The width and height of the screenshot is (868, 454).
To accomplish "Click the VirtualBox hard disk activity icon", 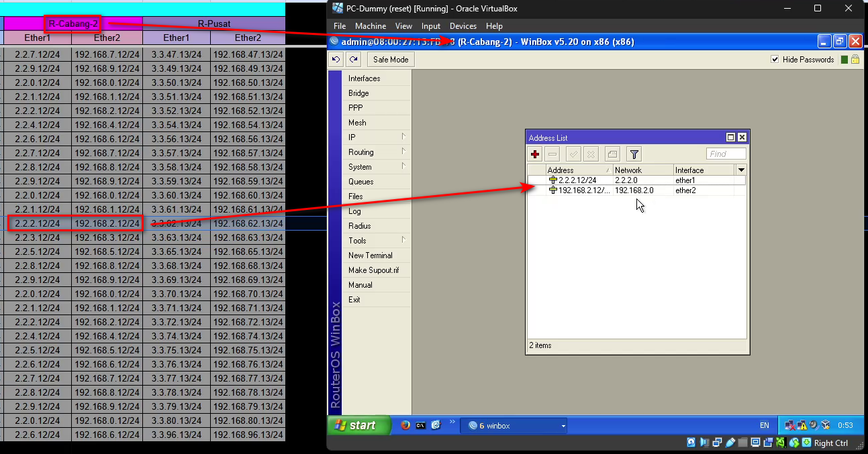I will click(692, 443).
